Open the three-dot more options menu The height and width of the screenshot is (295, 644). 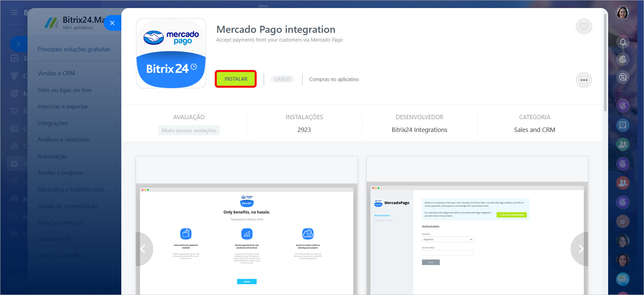coord(584,80)
